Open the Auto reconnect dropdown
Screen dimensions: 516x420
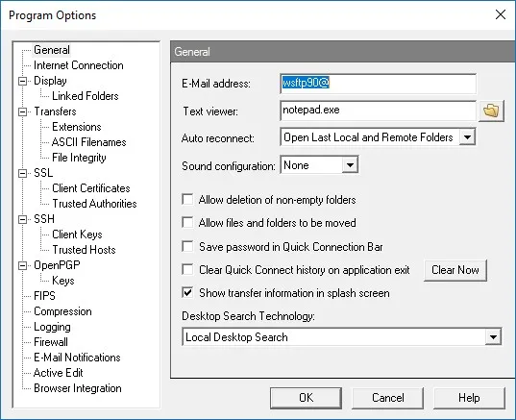467,136
